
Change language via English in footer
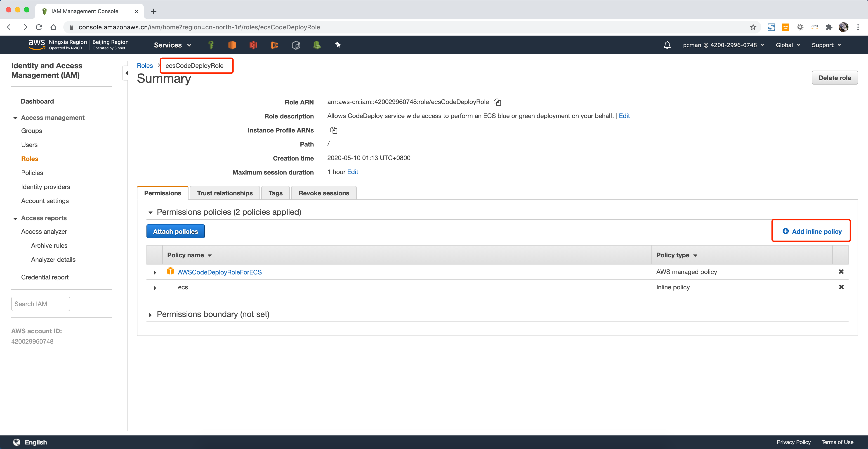click(36, 442)
